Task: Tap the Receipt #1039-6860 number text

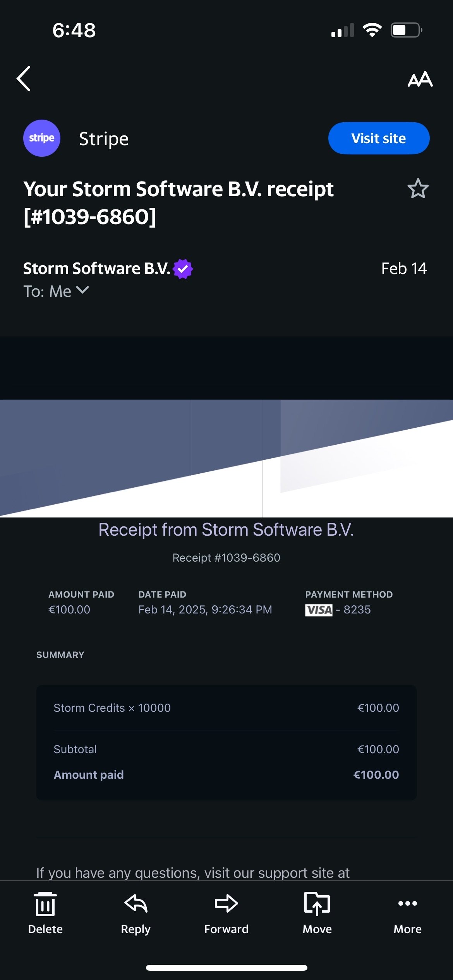Action: point(226,558)
